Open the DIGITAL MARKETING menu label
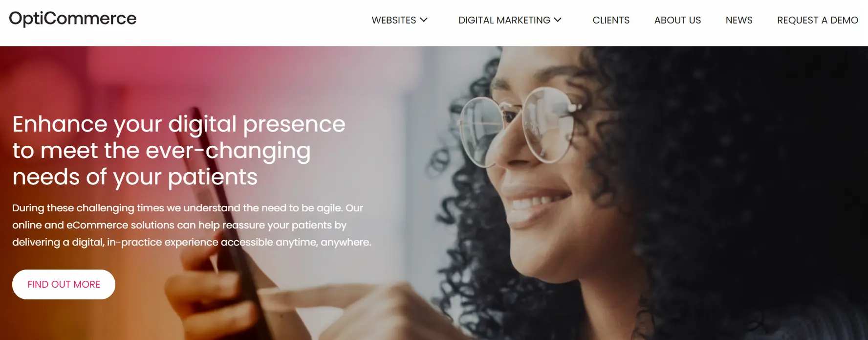Image resolution: width=868 pixels, height=340 pixels. (504, 20)
